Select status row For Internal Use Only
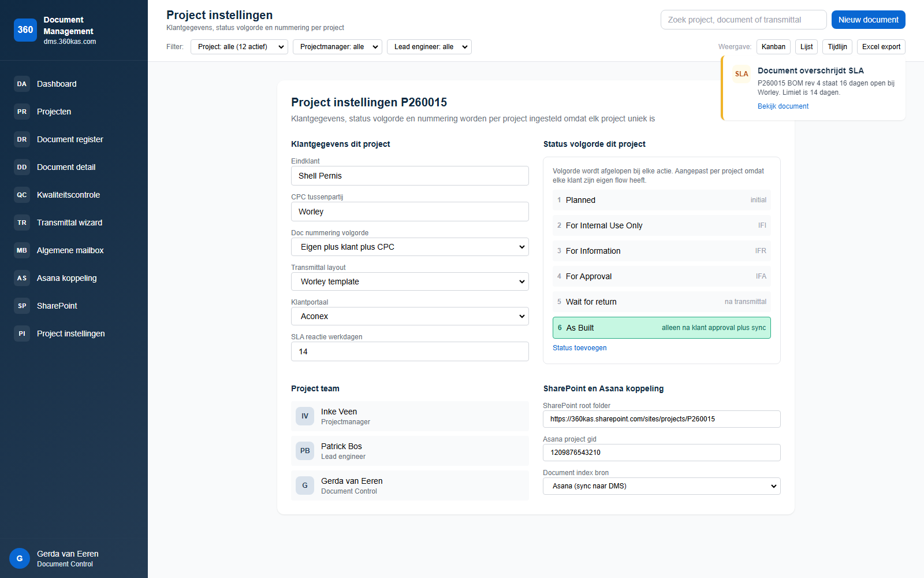Screen dimensions: 924x578 click(x=662, y=225)
